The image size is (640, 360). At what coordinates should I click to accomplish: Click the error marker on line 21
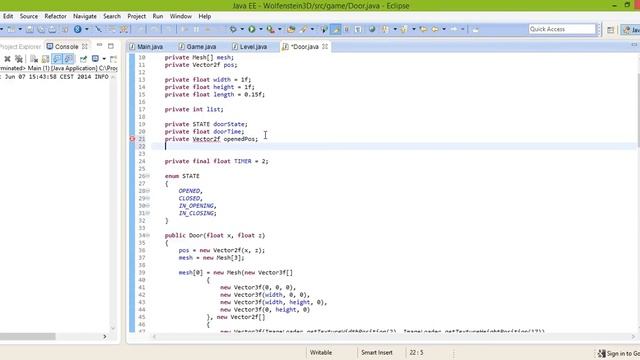click(x=132, y=139)
